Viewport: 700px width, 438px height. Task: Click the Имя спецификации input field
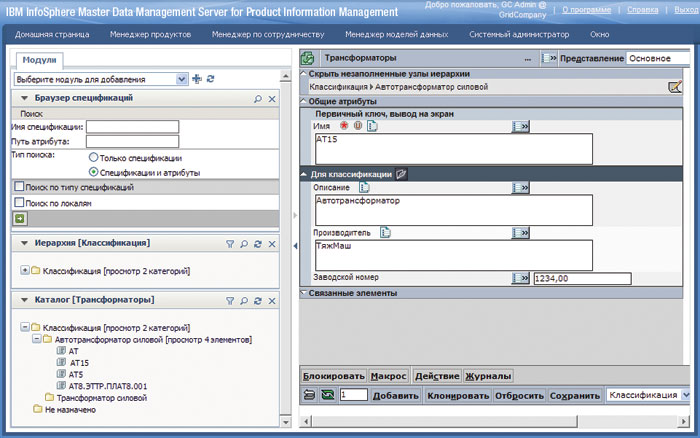click(x=133, y=127)
